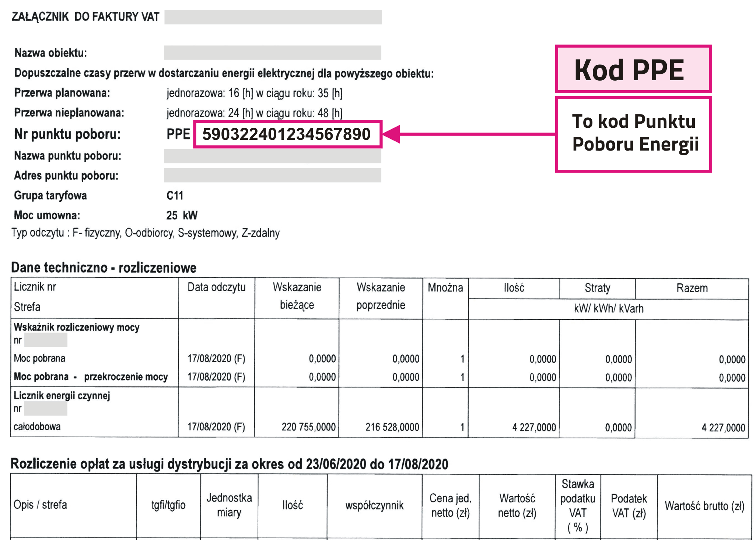Click the 'Wskazanie bieżące' column header
Viewport: 756px width, 540px height.
pyautogui.click(x=297, y=296)
